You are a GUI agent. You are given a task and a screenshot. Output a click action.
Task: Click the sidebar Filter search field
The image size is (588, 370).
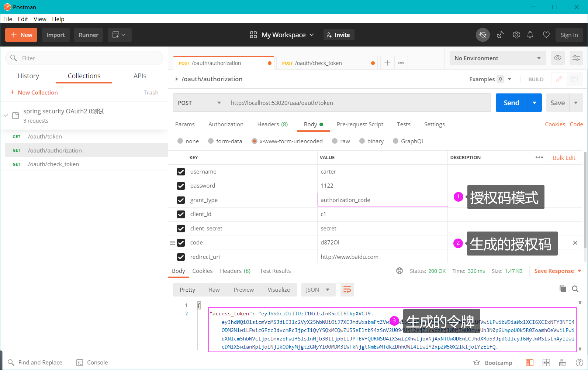tap(84, 58)
